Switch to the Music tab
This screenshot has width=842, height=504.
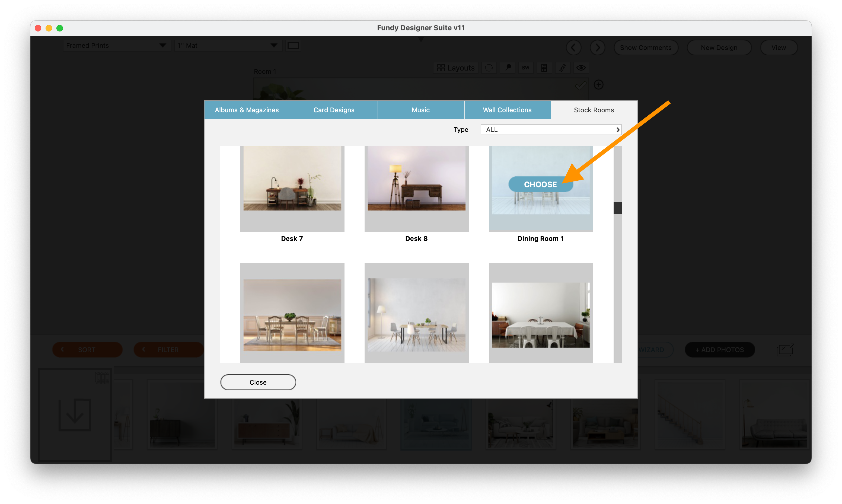pyautogui.click(x=421, y=110)
